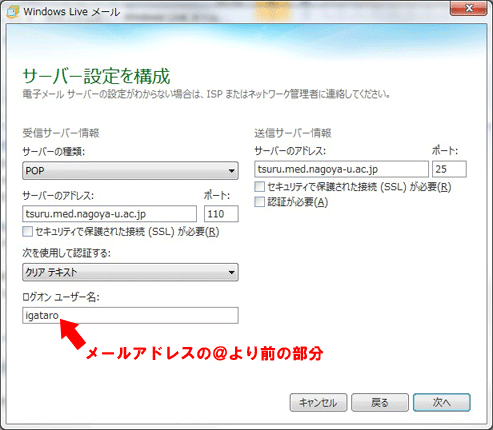Click the キャンセル button
This screenshot has width=493, height=430.
[318, 402]
